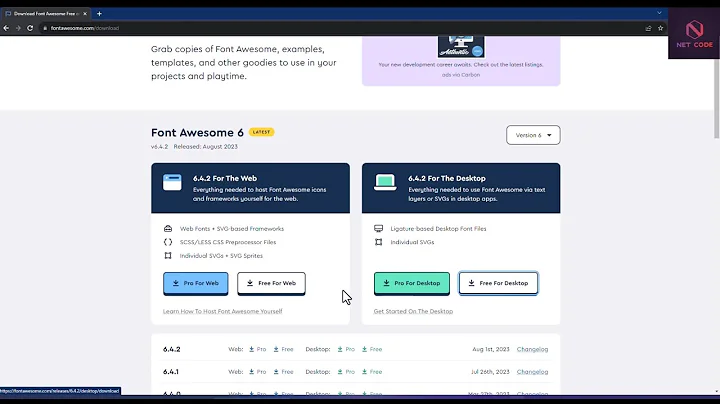
Task: Open the Changelog link for 6.4.2
Action: [532, 349]
